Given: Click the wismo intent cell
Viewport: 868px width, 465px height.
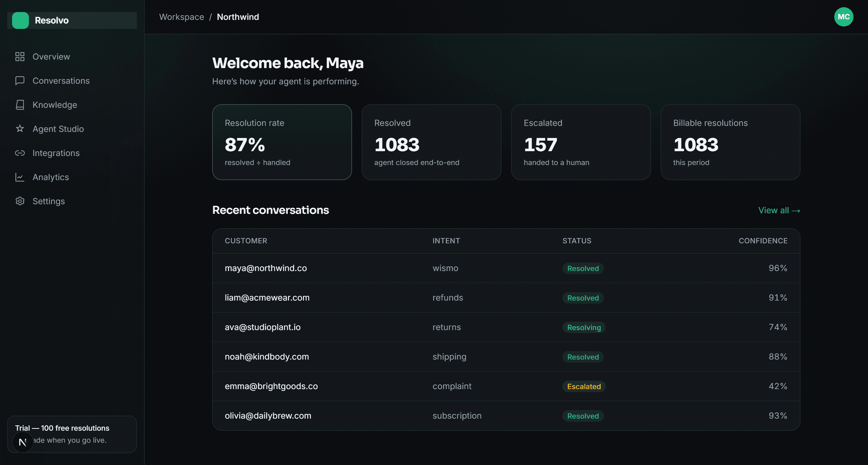Looking at the screenshot, I should coord(445,268).
